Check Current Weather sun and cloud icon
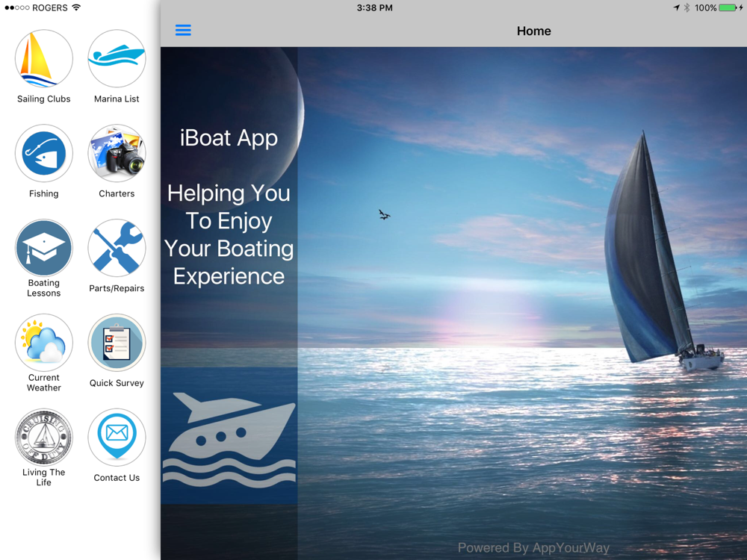This screenshot has height=560, width=747. [x=43, y=343]
